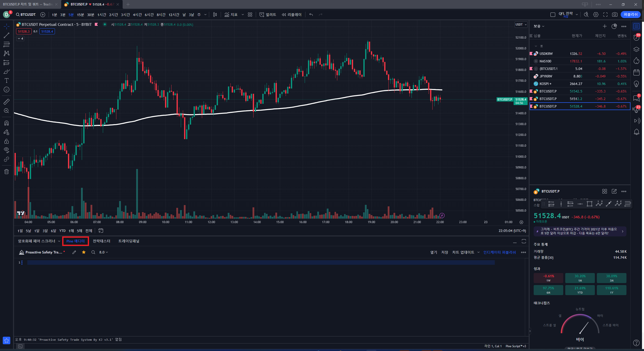Click 저장 to save the script
The height and width of the screenshot is (351, 644).
(445, 252)
